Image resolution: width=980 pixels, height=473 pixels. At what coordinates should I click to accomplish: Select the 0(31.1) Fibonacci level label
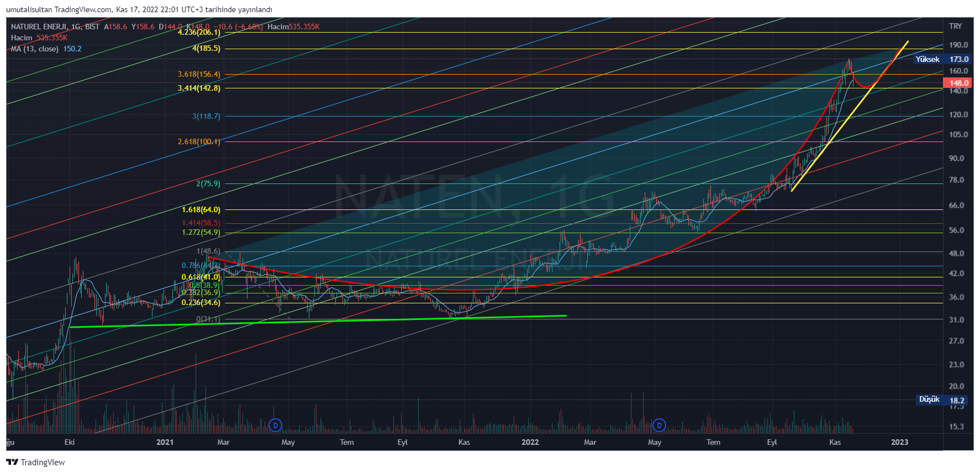pos(208,319)
